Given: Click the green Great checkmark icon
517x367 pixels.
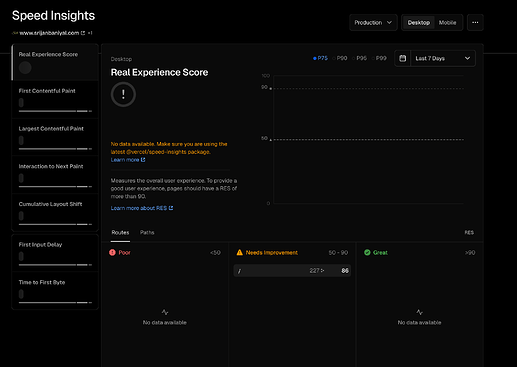Looking at the screenshot, I should [367, 252].
